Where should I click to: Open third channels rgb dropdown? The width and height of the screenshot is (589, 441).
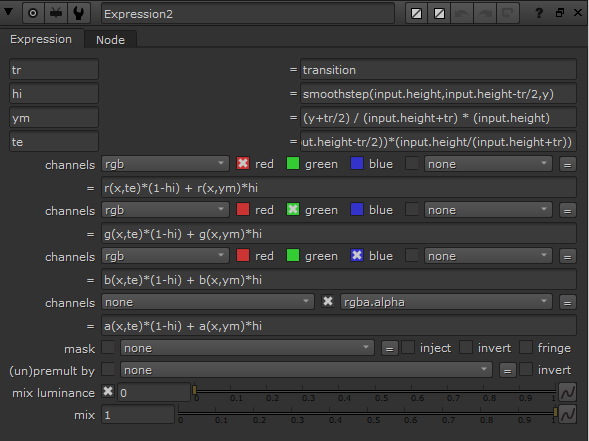[165, 256]
